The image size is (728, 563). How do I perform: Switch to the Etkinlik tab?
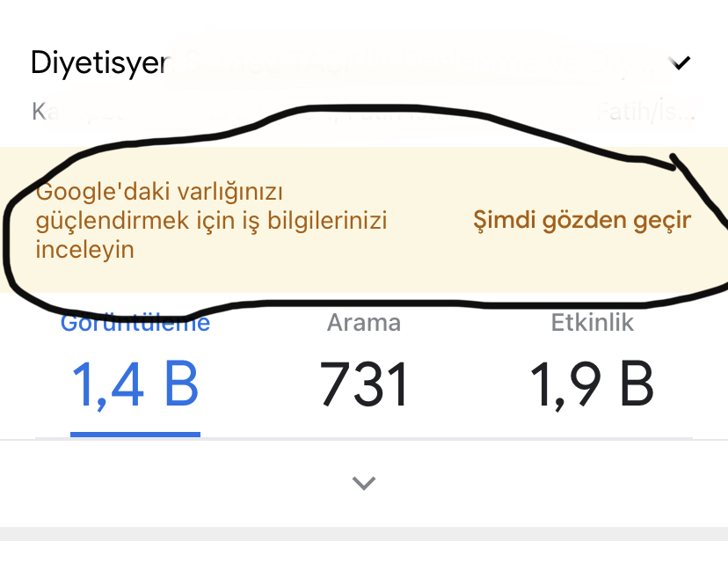click(592, 322)
